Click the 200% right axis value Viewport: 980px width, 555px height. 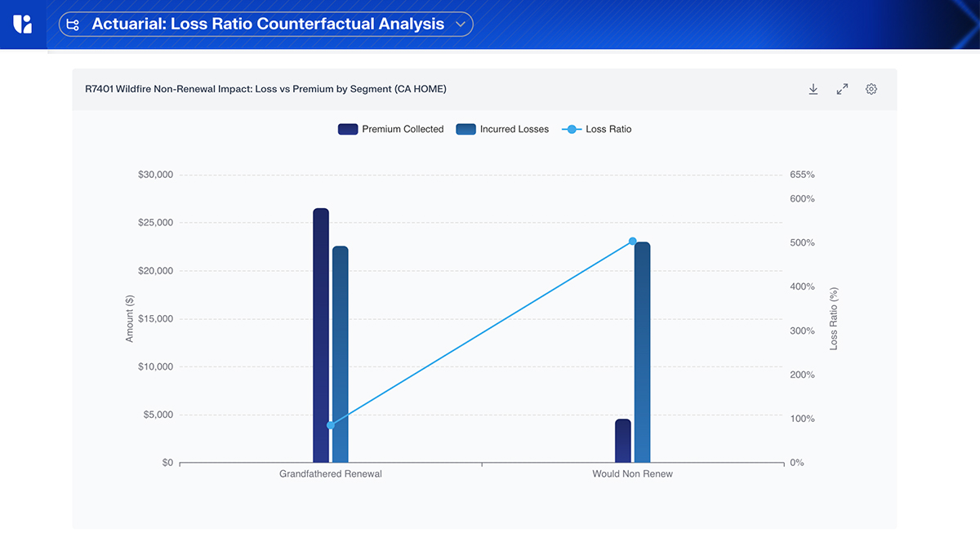802,375
